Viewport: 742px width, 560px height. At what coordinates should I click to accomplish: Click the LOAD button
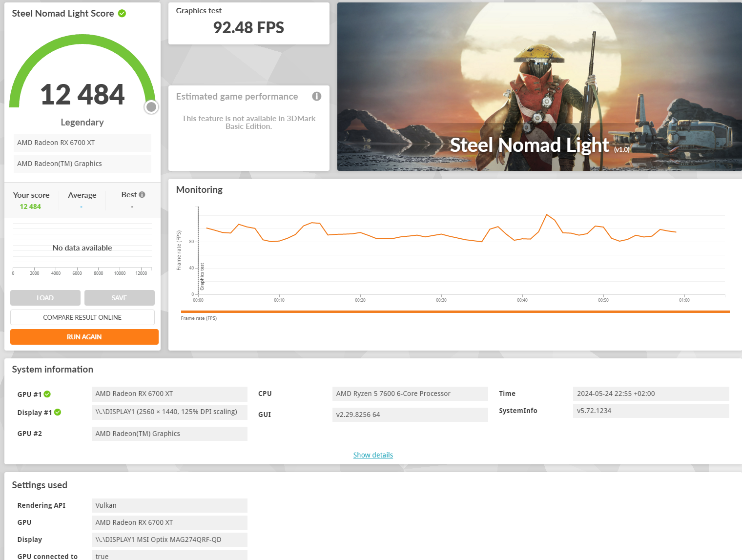(45, 298)
